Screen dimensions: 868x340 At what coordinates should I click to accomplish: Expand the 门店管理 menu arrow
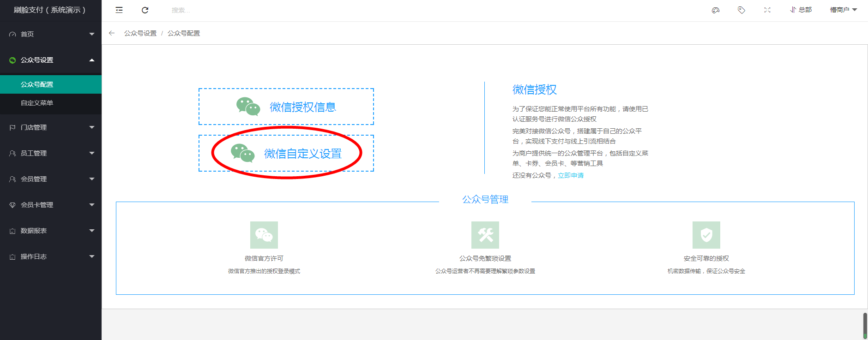(92, 127)
